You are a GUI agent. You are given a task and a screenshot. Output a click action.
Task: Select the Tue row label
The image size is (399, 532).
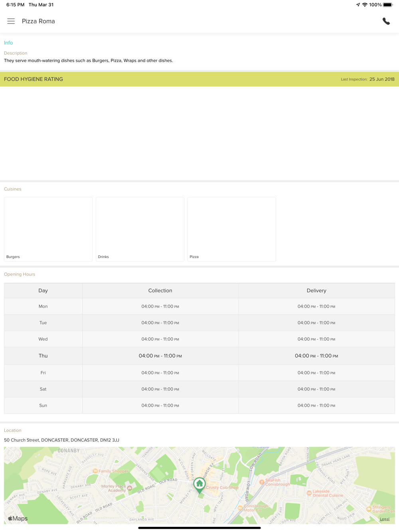point(43,323)
